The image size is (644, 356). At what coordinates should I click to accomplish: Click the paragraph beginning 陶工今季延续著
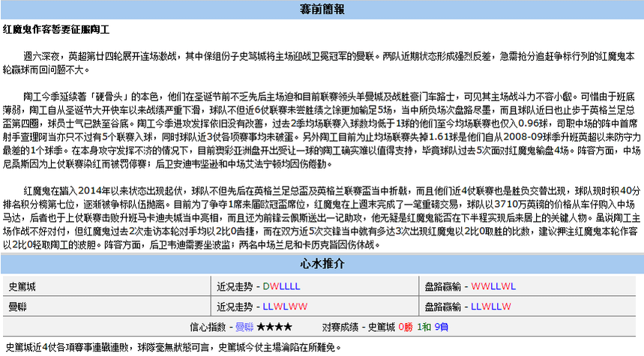[x=322, y=130]
